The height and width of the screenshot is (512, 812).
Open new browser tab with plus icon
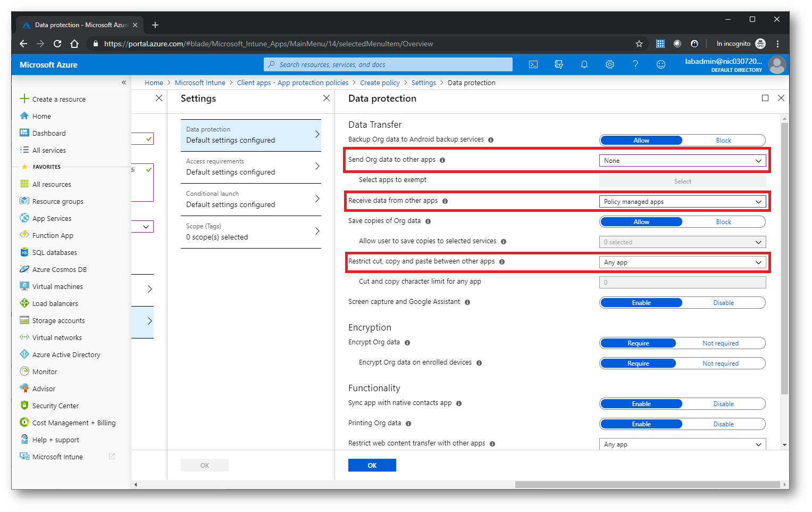pyautogui.click(x=155, y=25)
